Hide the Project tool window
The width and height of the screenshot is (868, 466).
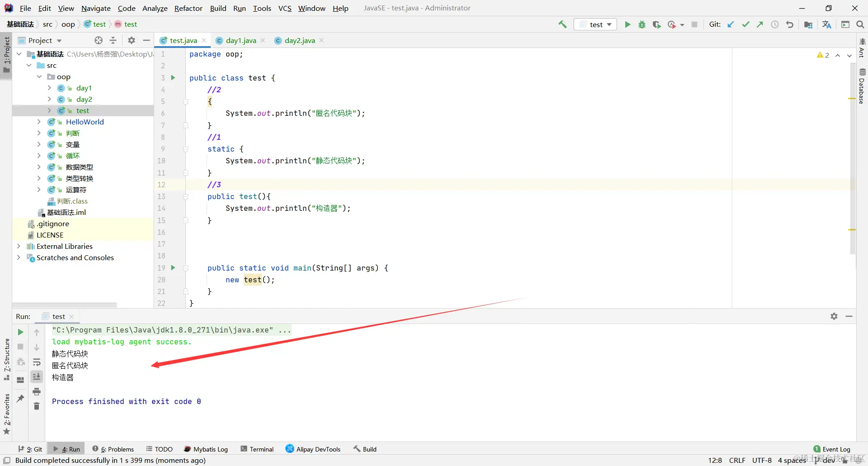coord(146,40)
